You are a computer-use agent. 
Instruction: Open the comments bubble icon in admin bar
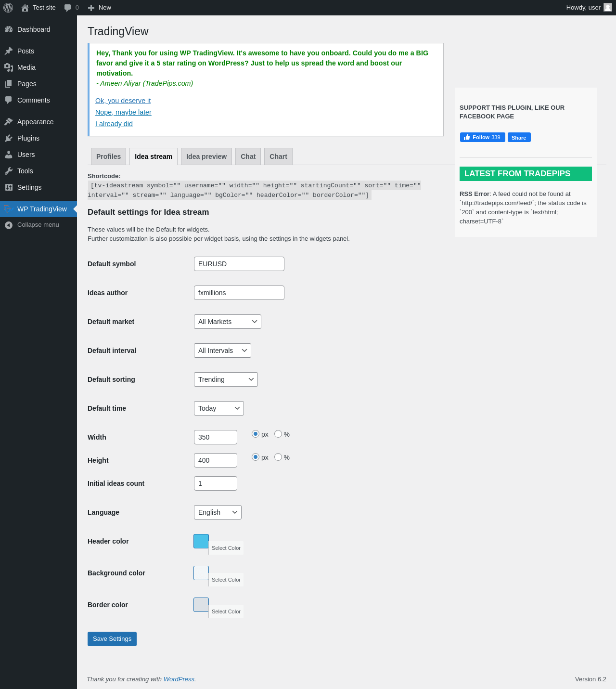click(x=68, y=8)
